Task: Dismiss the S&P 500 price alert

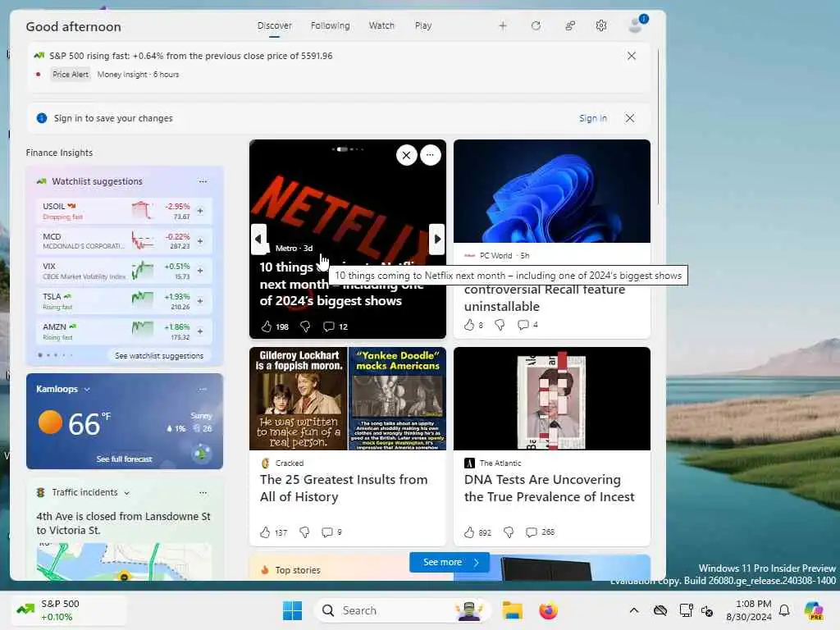Action: tap(632, 56)
